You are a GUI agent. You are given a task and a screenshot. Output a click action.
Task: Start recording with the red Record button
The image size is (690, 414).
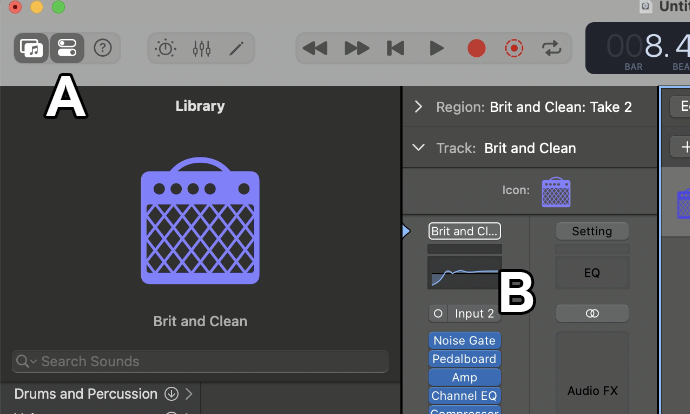point(476,48)
